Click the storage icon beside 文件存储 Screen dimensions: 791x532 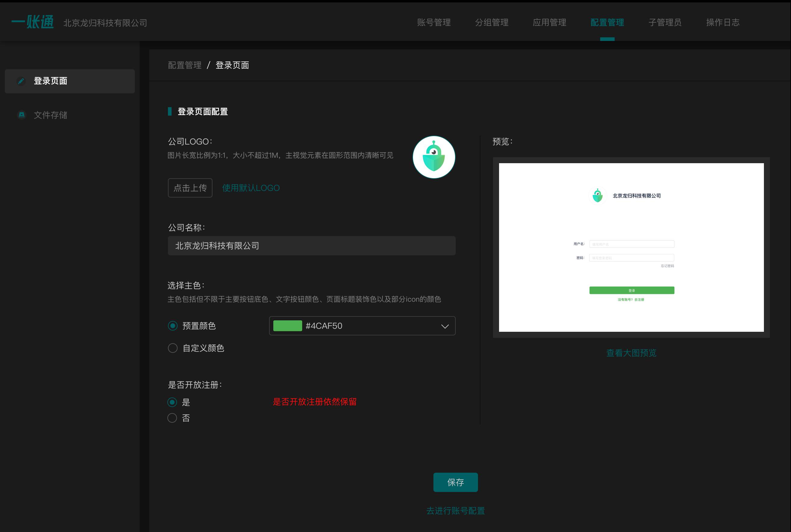coord(21,115)
